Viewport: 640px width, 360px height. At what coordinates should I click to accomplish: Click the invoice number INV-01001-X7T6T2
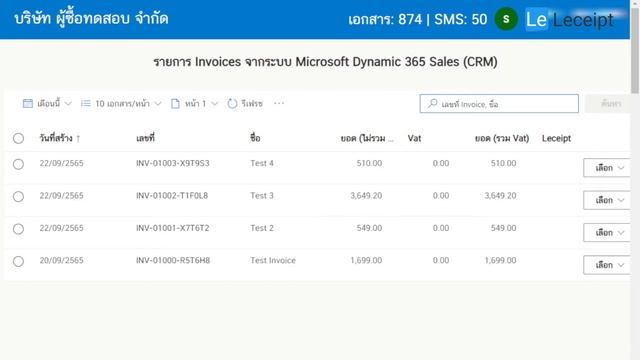click(173, 228)
